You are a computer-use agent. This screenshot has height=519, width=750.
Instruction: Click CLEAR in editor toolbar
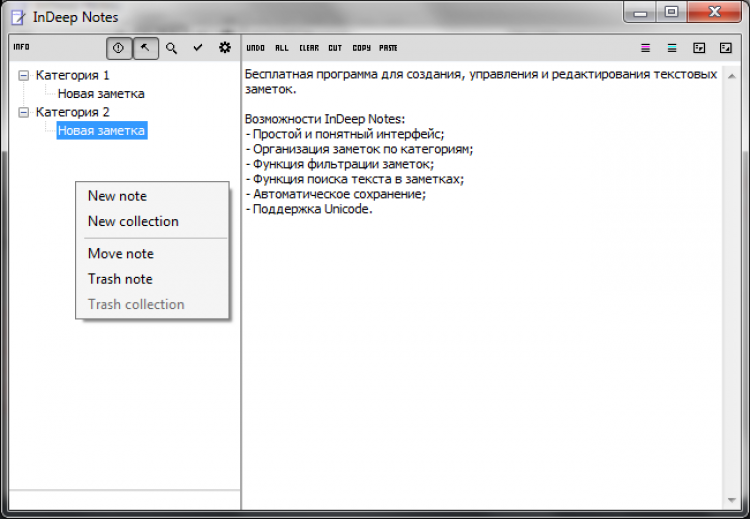[309, 48]
